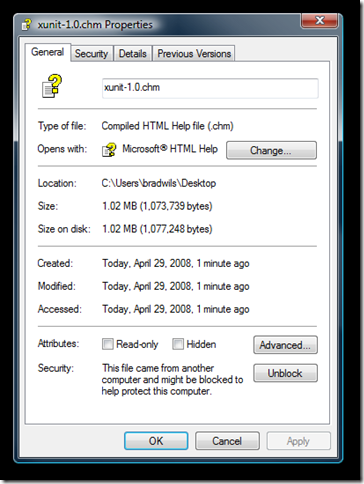Click the security warning message text
This screenshot has width=364, height=484.
coord(172,380)
